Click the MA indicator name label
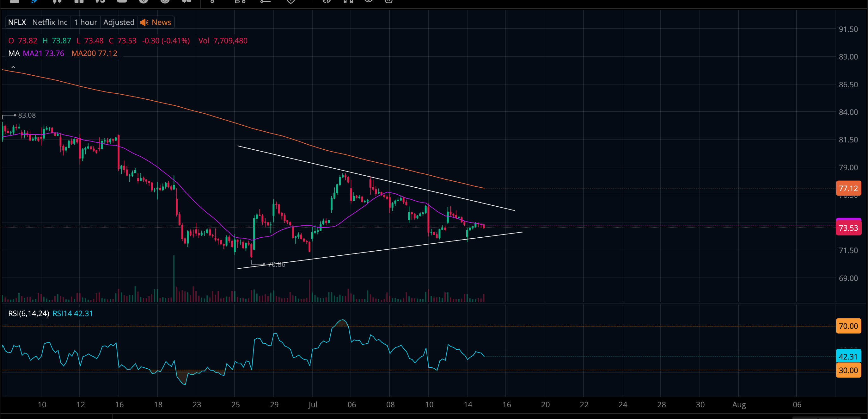Image resolution: width=868 pixels, height=419 pixels. [14, 53]
